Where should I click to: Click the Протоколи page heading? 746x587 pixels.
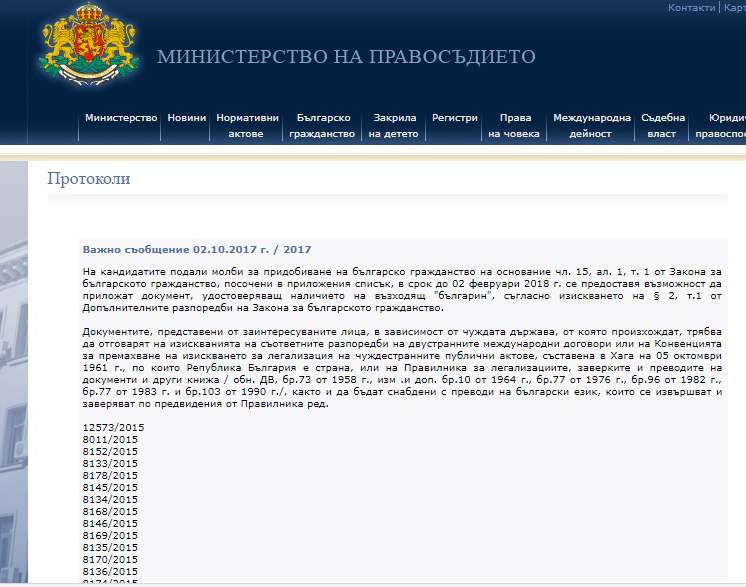[x=89, y=179]
